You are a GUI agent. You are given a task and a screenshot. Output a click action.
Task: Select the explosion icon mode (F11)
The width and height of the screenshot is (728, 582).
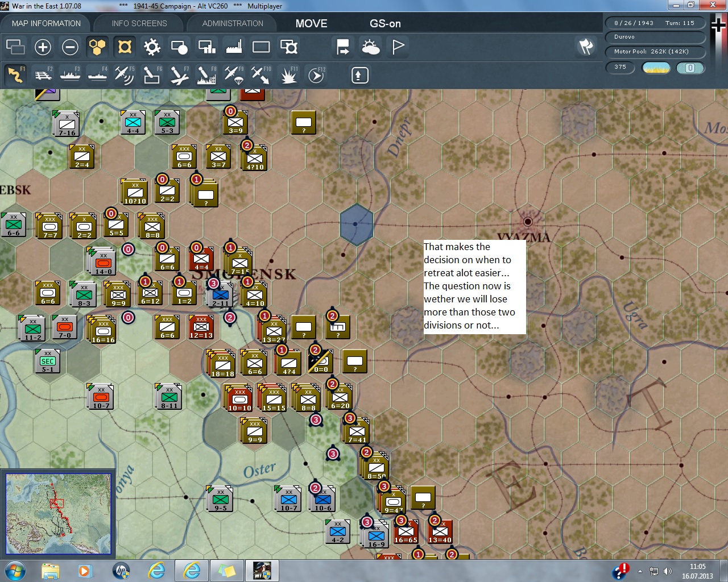coord(288,74)
